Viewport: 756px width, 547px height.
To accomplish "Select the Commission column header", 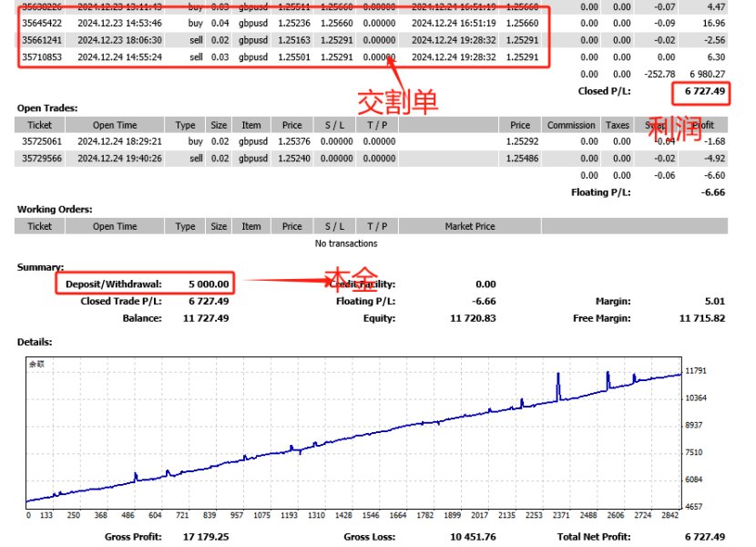I will (571, 125).
